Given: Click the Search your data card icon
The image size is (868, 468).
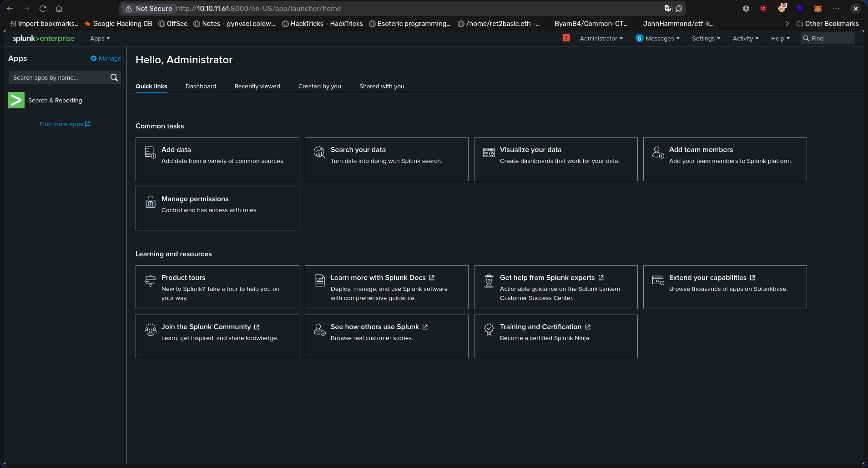Looking at the screenshot, I should 320,152.
